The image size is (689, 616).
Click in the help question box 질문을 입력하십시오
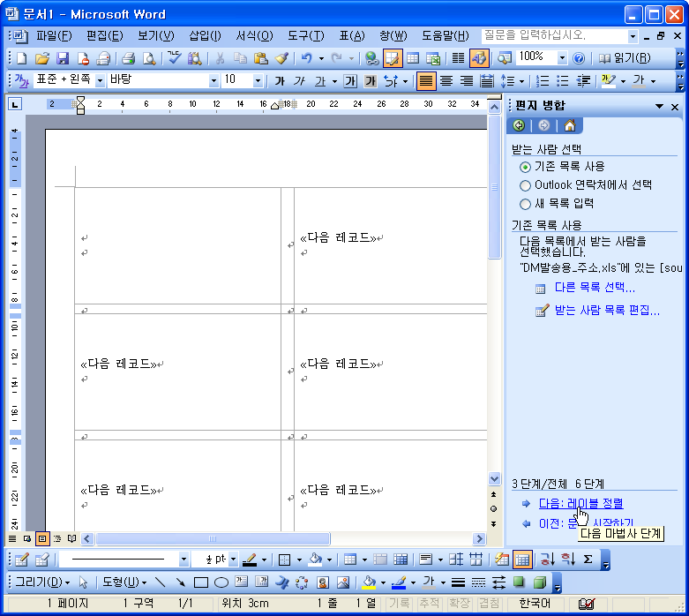(x=555, y=35)
